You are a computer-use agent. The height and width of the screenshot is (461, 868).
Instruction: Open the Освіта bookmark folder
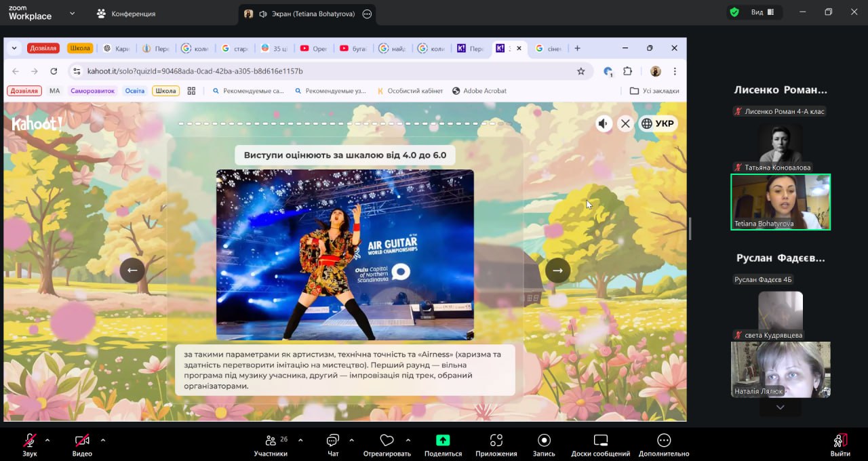tap(134, 91)
